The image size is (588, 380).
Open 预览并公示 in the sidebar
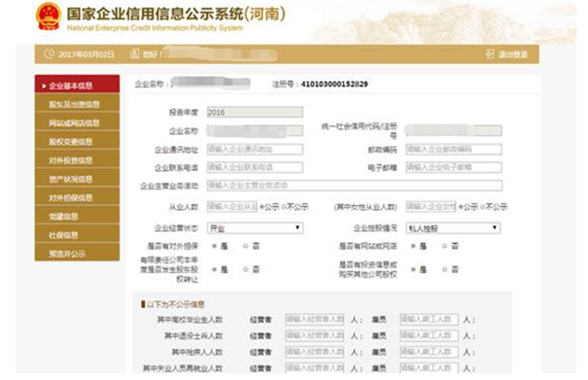[77, 252]
